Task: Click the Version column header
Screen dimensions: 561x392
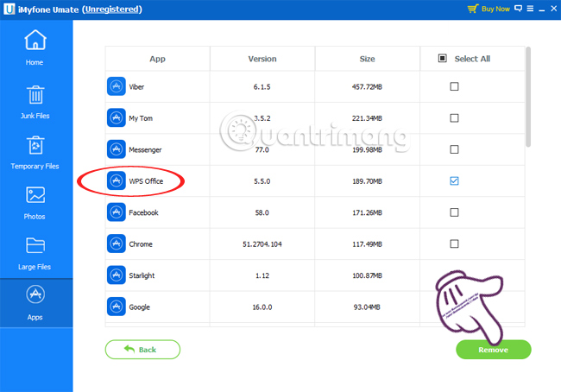Action: pyautogui.click(x=262, y=59)
